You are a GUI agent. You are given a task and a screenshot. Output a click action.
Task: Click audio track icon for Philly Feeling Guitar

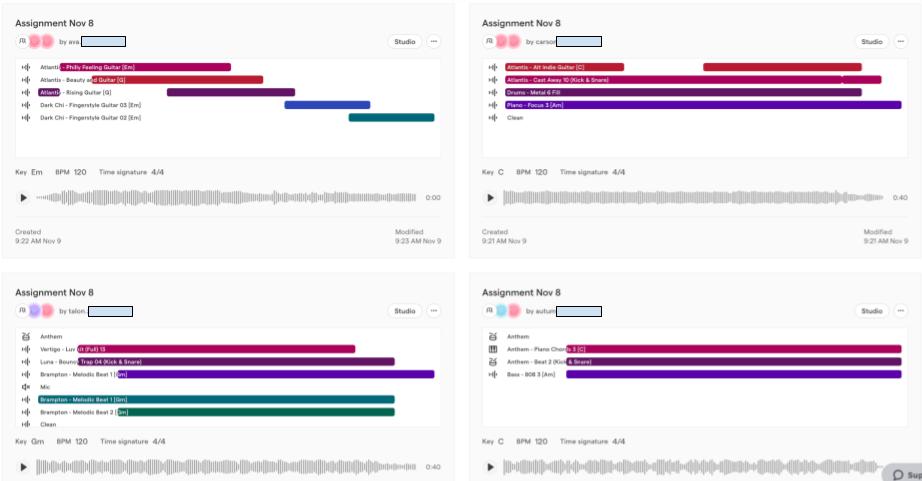point(26,67)
